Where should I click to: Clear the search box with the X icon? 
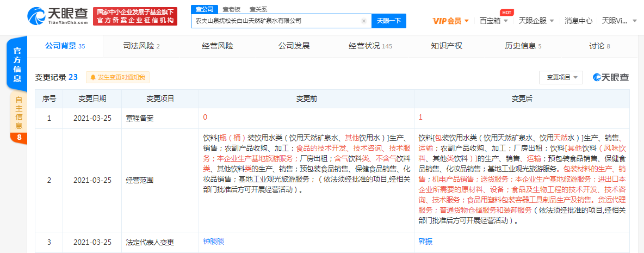(364, 21)
